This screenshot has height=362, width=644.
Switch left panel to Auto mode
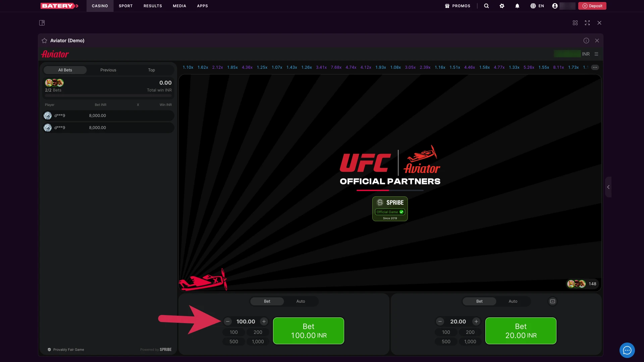click(x=301, y=301)
